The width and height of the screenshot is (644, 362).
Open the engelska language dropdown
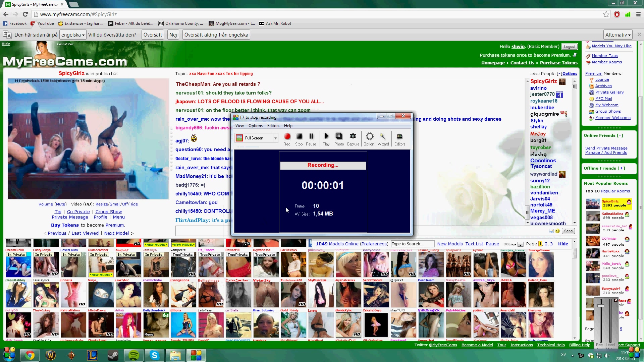(73, 35)
